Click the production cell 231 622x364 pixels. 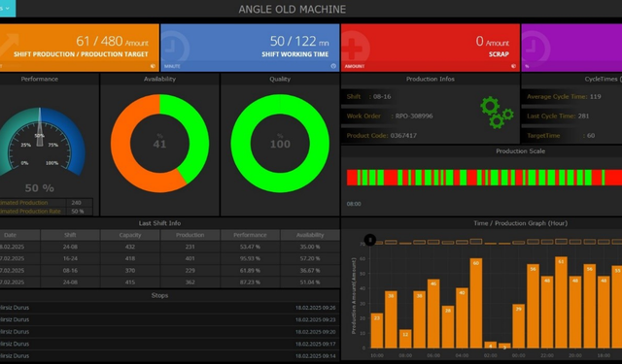pos(190,247)
